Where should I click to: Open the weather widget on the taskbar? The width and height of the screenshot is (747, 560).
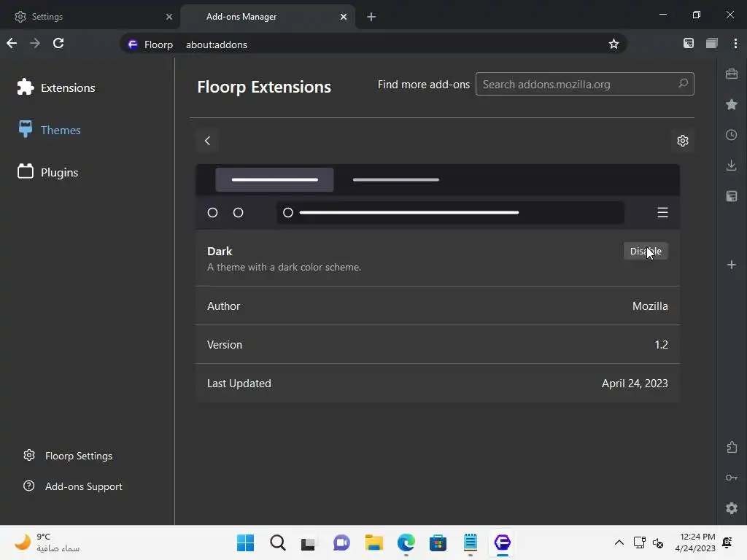coord(47,542)
